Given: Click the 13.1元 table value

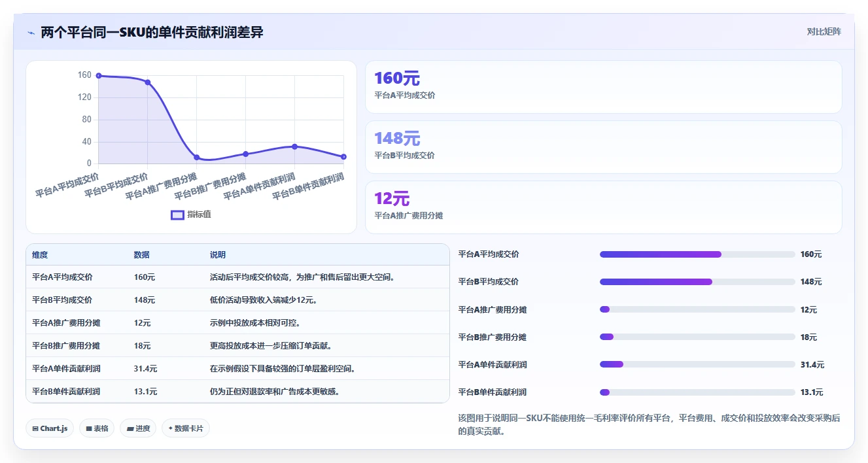Looking at the screenshot, I should [146, 392].
